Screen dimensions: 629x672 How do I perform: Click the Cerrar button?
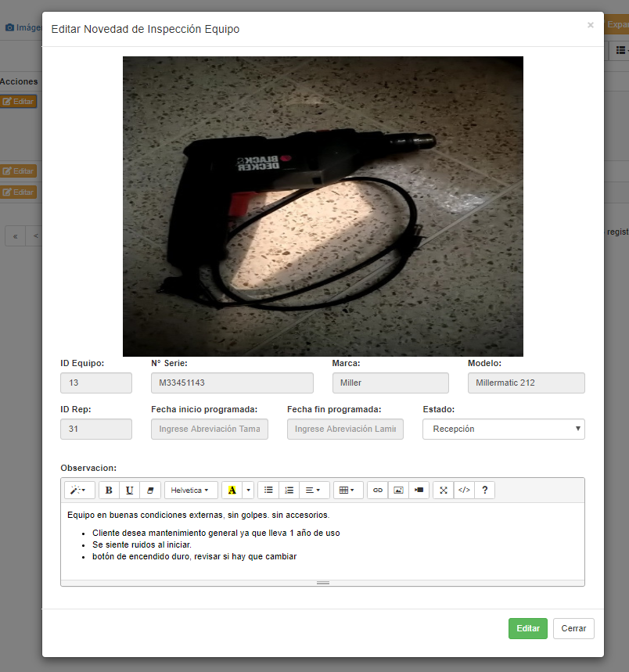coord(573,628)
